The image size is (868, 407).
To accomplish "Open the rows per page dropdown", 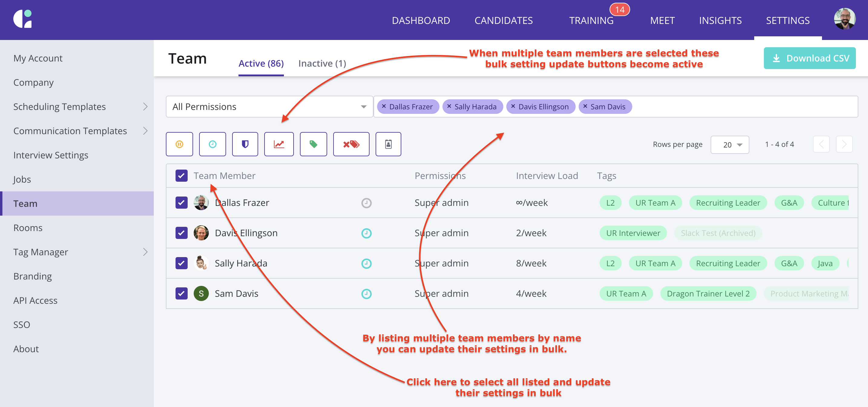I will pyautogui.click(x=729, y=145).
